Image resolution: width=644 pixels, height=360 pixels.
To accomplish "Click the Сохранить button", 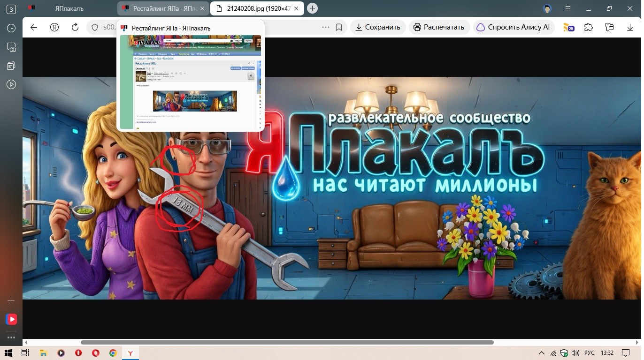I will pyautogui.click(x=378, y=27).
